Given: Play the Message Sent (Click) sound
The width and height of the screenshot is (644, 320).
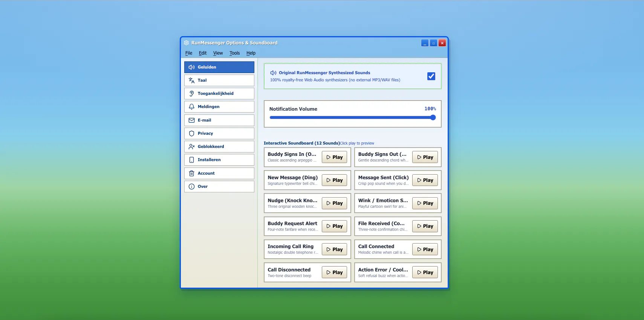Looking at the screenshot, I should 425,180.
